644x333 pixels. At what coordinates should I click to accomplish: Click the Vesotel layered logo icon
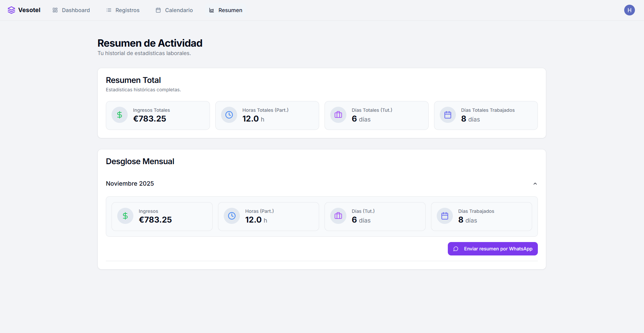pos(11,10)
